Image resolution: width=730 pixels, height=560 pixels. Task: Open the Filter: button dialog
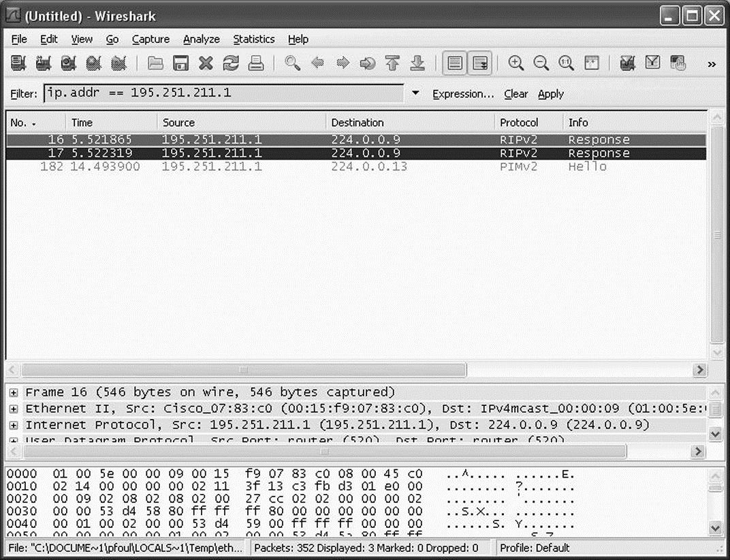[24, 94]
